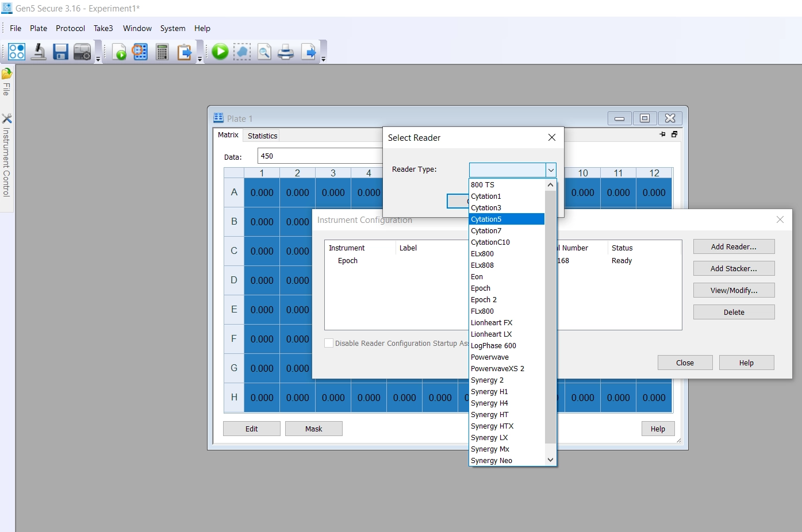Click the dropdown list scrollbar thumb
The image size is (802, 532).
click(x=550, y=317)
